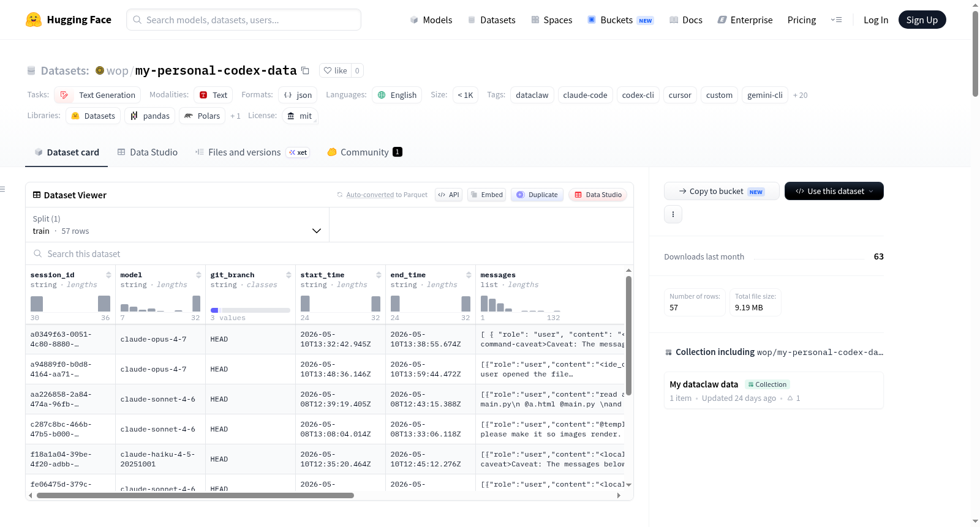Click the dataclaw tag
Viewport: 980px width, 527px height.
click(x=532, y=95)
